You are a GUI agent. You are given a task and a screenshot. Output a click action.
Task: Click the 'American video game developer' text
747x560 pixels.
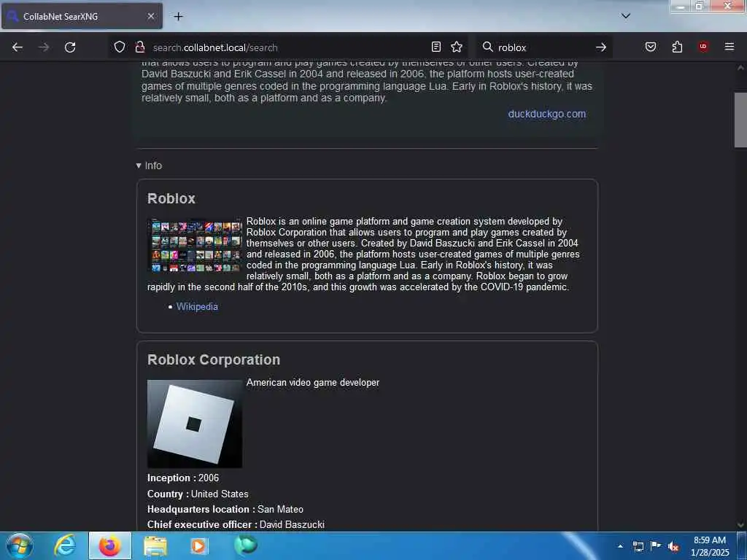click(312, 382)
